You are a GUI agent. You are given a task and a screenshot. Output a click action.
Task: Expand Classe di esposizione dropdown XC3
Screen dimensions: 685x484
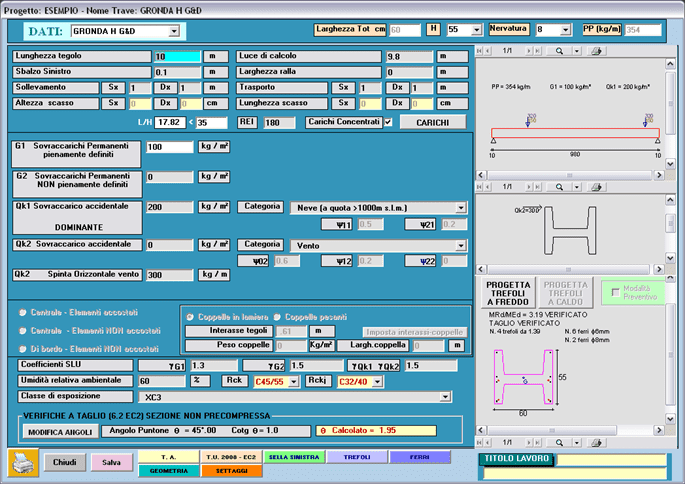tap(445, 397)
